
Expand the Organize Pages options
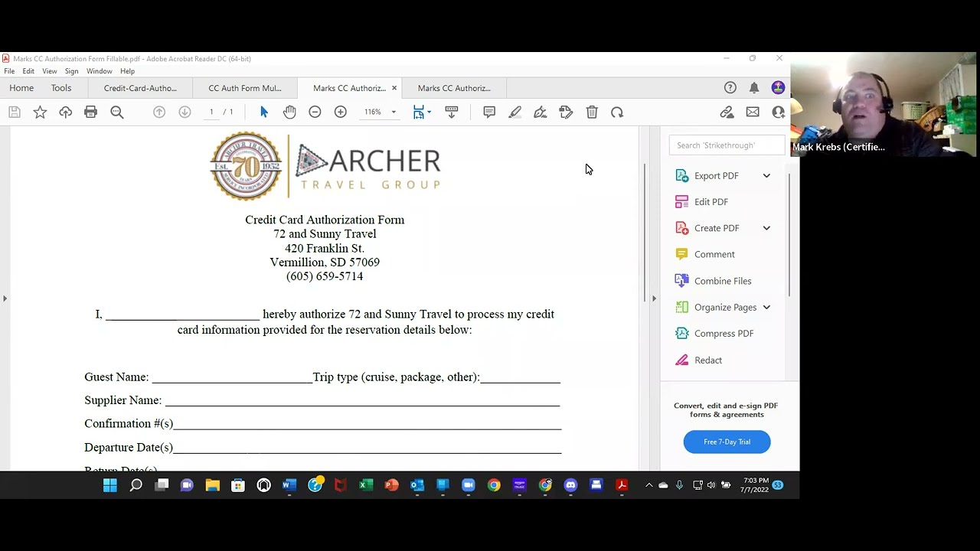pyautogui.click(x=766, y=308)
